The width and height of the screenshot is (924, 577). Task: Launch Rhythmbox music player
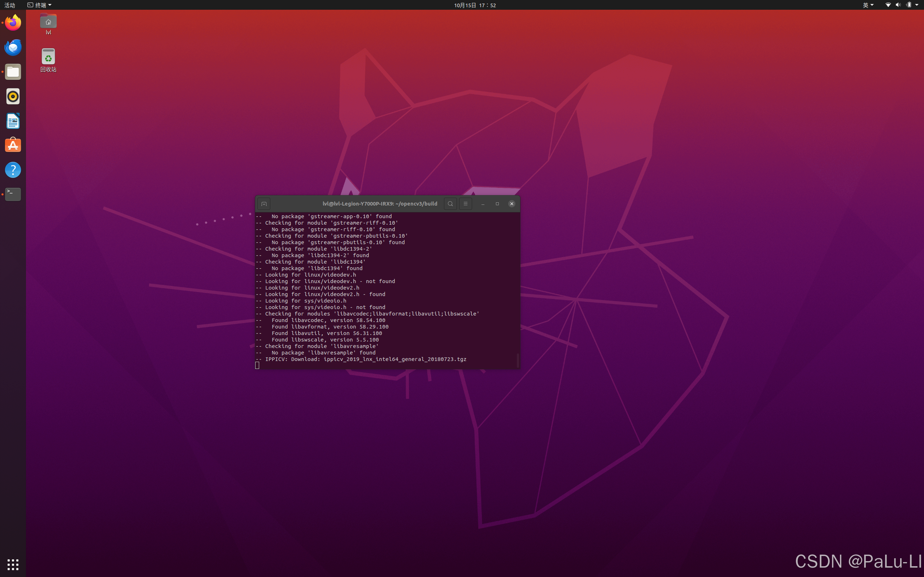[x=13, y=97]
